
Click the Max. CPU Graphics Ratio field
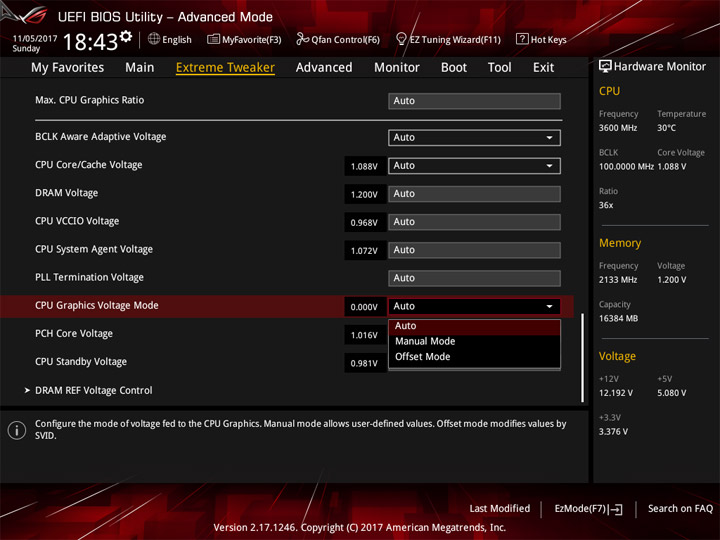tap(474, 101)
